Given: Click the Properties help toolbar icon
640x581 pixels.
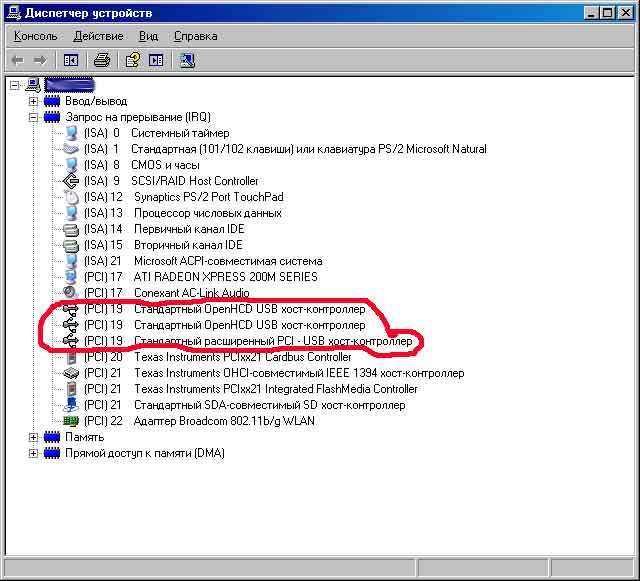Looking at the screenshot, I should (x=130, y=60).
